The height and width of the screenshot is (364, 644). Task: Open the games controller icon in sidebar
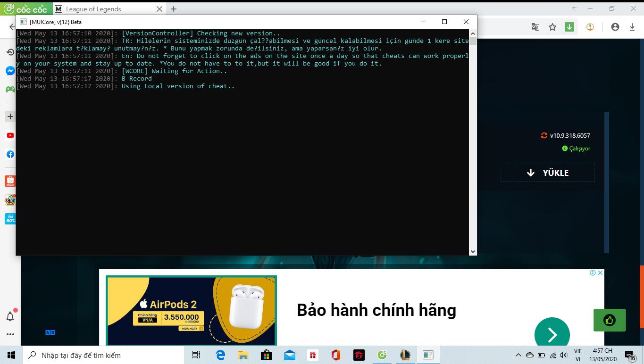pyautogui.click(x=10, y=89)
